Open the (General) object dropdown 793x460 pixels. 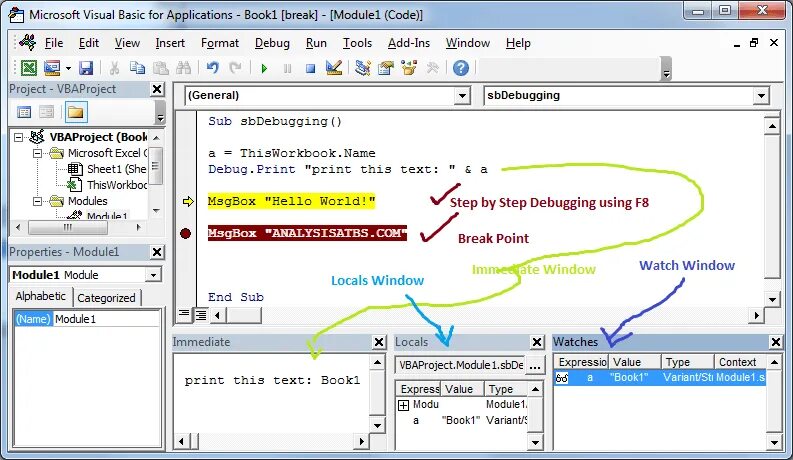point(462,96)
